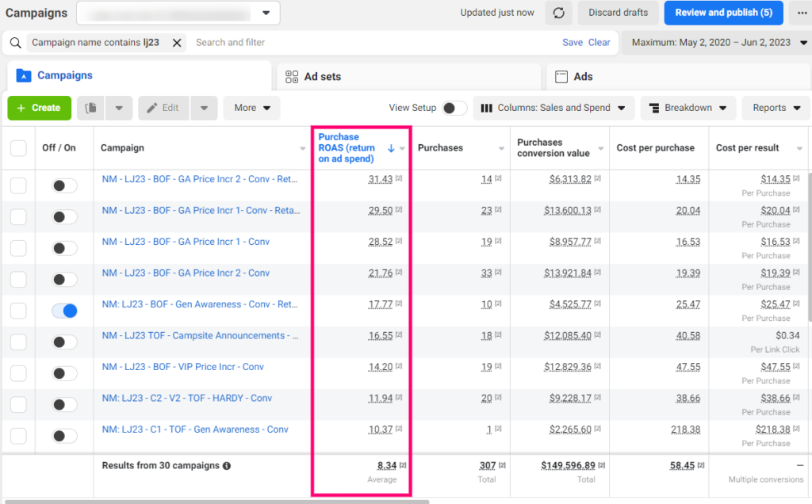Open campaign NM - LJ23 - BOF - GA Price Incr 1 - Conv
This screenshot has width=812, height=504.
pyautogui.click(x=186, y=242)
